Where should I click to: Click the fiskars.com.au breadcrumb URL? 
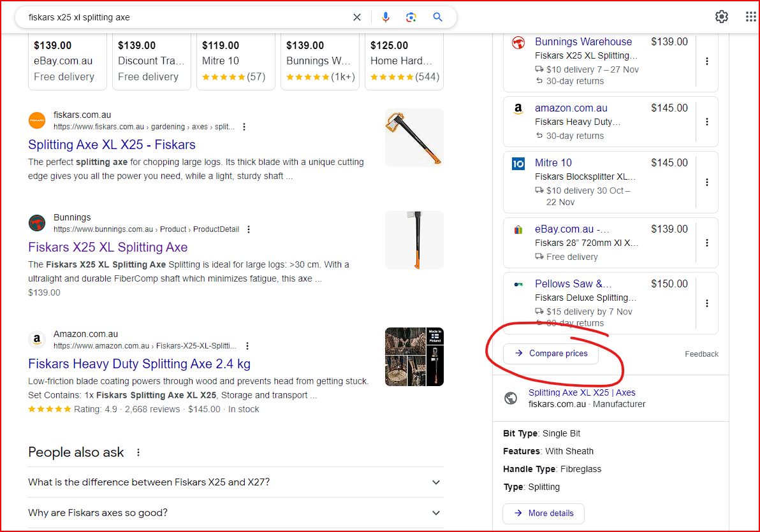144,127
